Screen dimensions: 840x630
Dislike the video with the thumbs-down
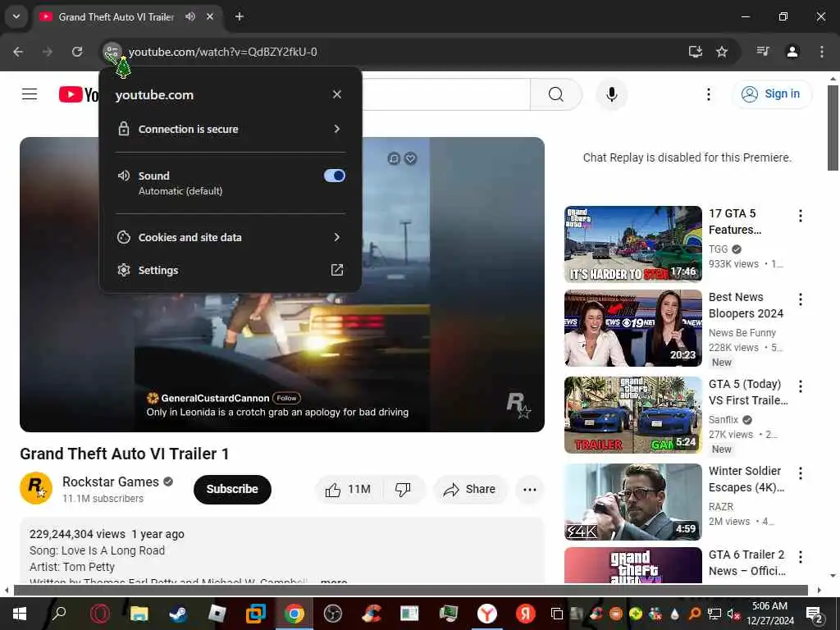[x=403, y=489]
